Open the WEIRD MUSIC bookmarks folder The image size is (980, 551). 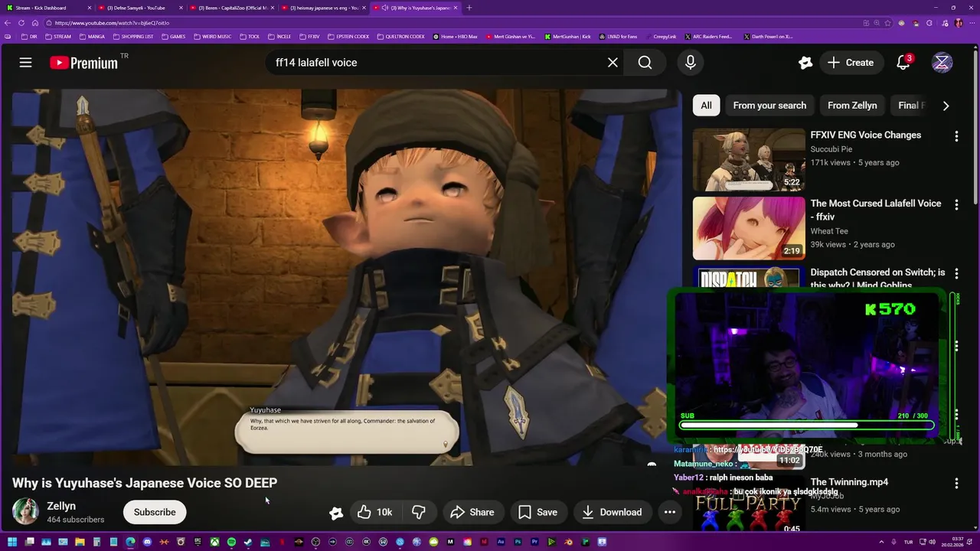tap(213, 36)
